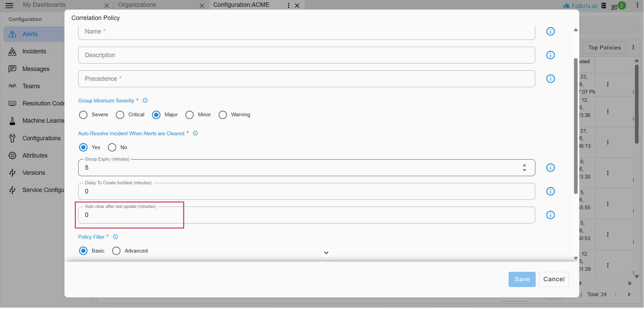Expand the chevron below the policy filter
644x309 pixels.
tap(326, 253)
